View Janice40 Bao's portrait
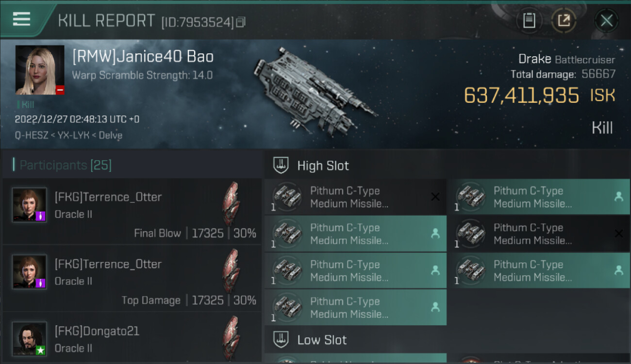This screenshot has width=631, height=364. (x=40, y=70)
